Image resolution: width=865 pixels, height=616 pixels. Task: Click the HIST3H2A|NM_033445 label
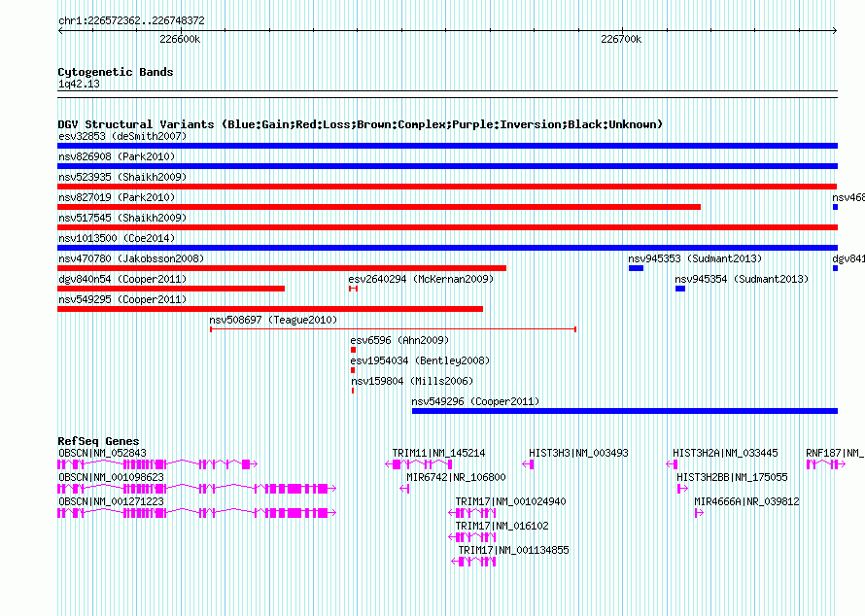(x=725, y=453)
